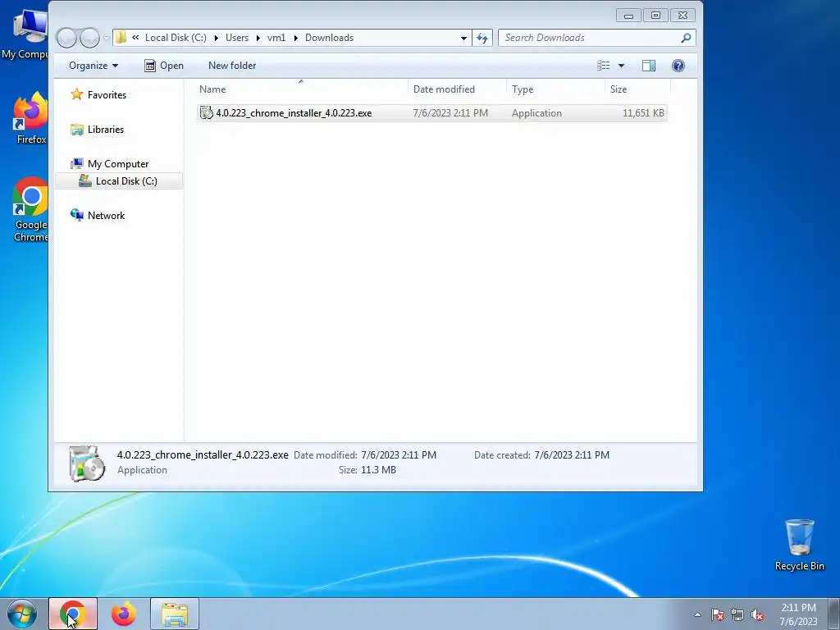Open the Windows Start button
This screenshot has height=630, width=840.
[22, 614]
